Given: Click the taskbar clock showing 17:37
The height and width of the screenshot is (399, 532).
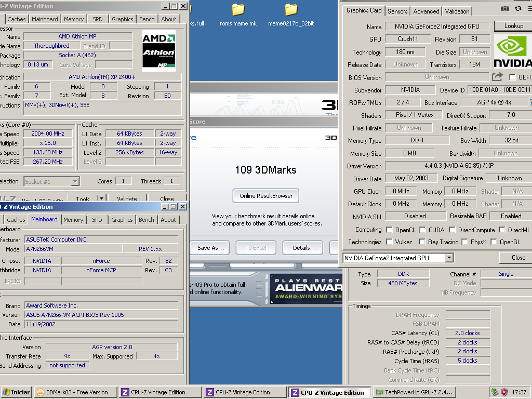Looking at the screenshot, I should tap(519, 392).
